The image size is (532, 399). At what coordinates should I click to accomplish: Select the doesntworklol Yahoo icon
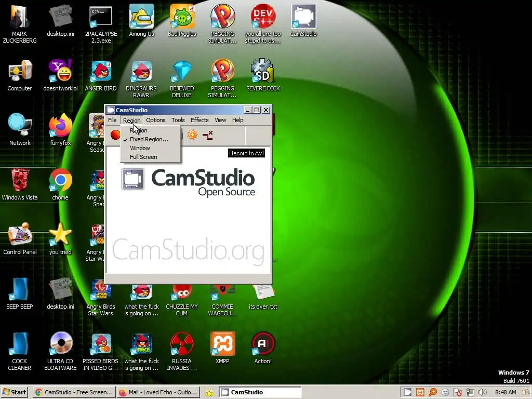60,75
